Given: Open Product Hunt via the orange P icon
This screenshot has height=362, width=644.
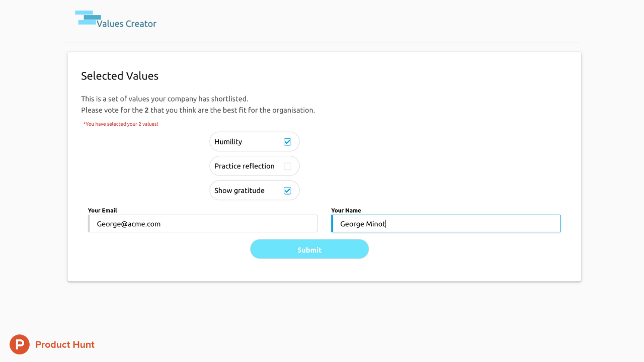Looking at the screenshot, I should pos(19,344).
